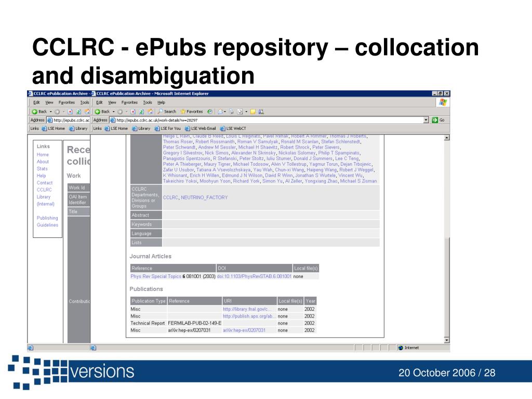The width and height of the screenshot is (532, 399).
Task: Click the Back arrow in the background window
Action: click(35, 112)
